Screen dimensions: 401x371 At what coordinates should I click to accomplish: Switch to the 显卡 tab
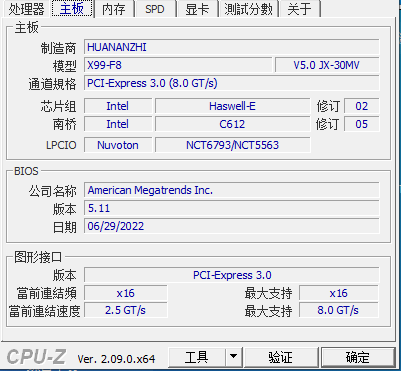point(197,9)
